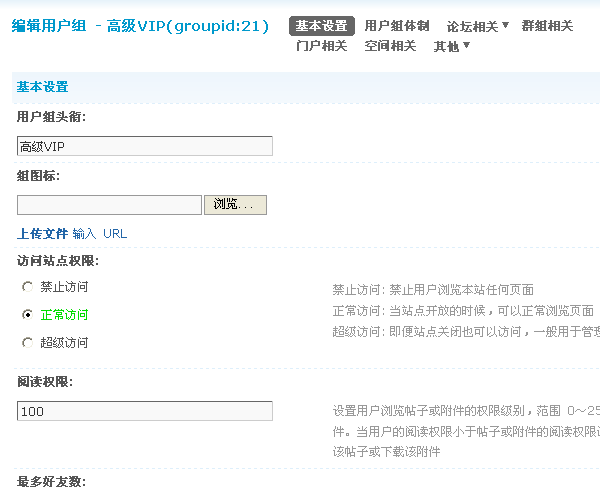Switch to 输入 URL mode

100,234
